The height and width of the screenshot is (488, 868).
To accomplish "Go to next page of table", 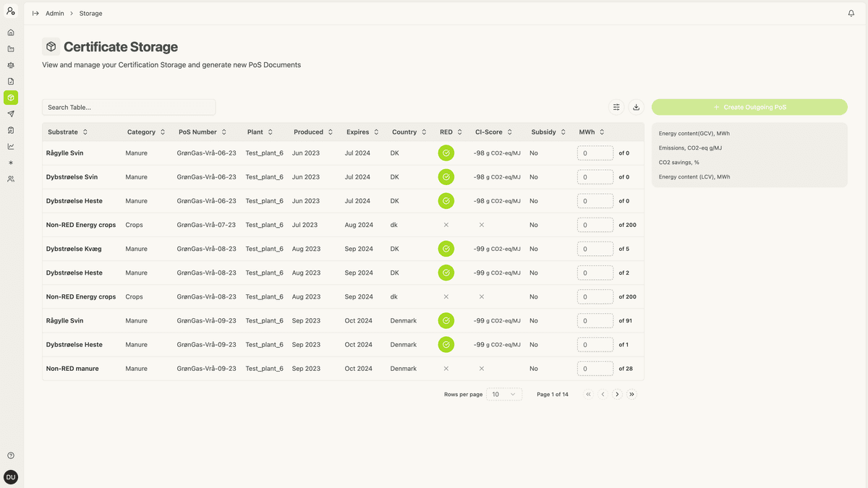I will pos(617,394).
